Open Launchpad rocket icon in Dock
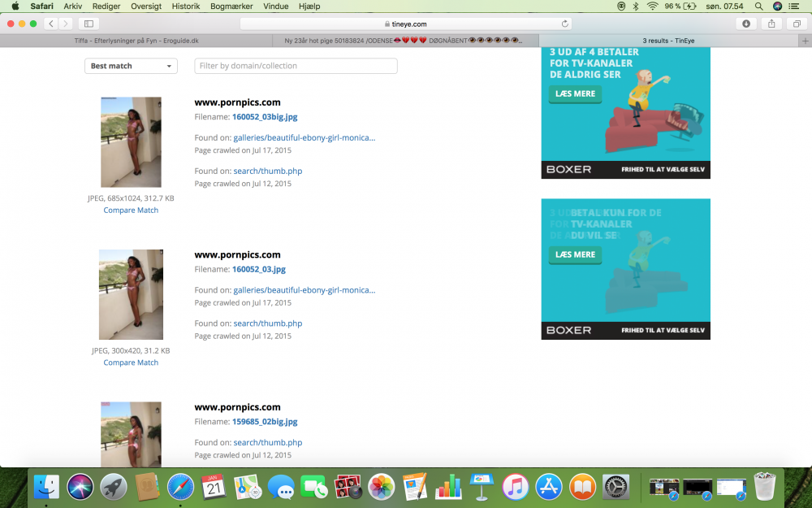 point(114,487)
